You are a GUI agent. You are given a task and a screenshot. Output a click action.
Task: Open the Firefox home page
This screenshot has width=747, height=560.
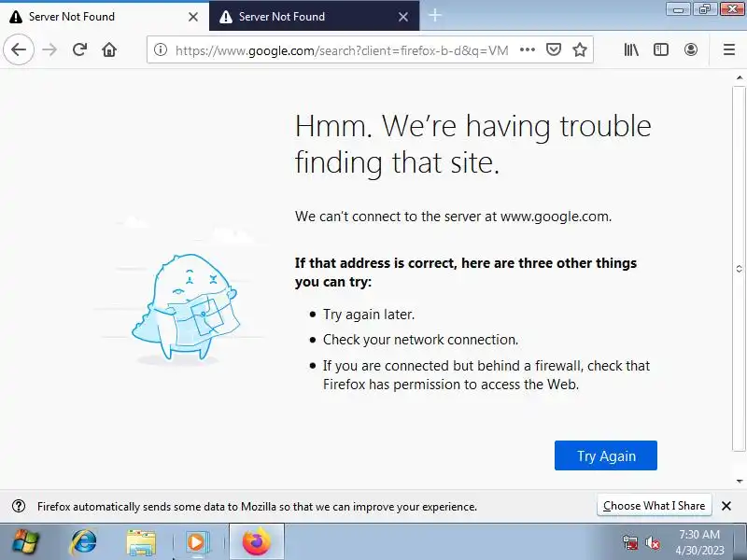pyautogui.click(x=109, y=49)
